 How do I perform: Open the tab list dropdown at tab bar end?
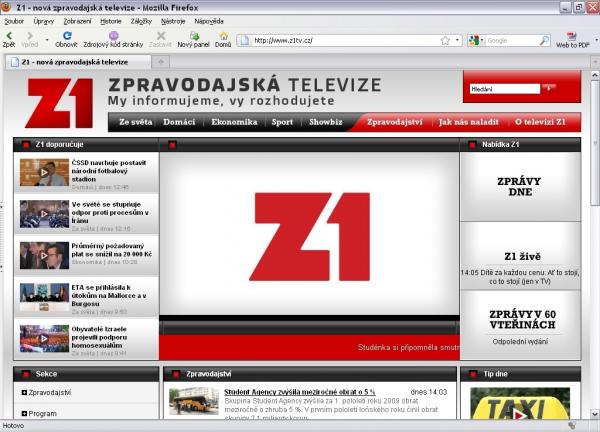click(x=595, y=62)
